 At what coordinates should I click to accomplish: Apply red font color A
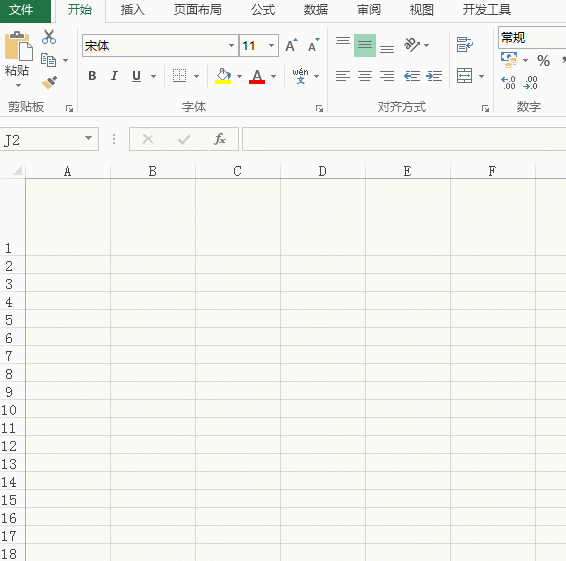(x=257, y=76)
